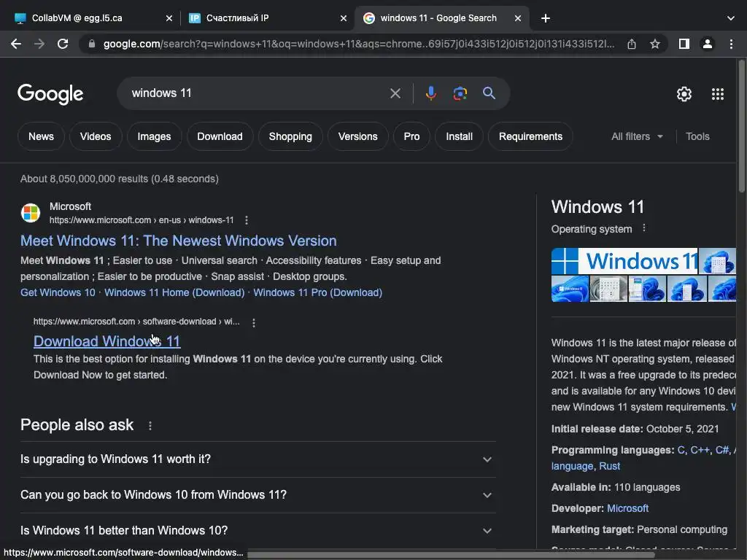Click the lock icon in the address bar
The image size is (747, 560).
point(92,44)
